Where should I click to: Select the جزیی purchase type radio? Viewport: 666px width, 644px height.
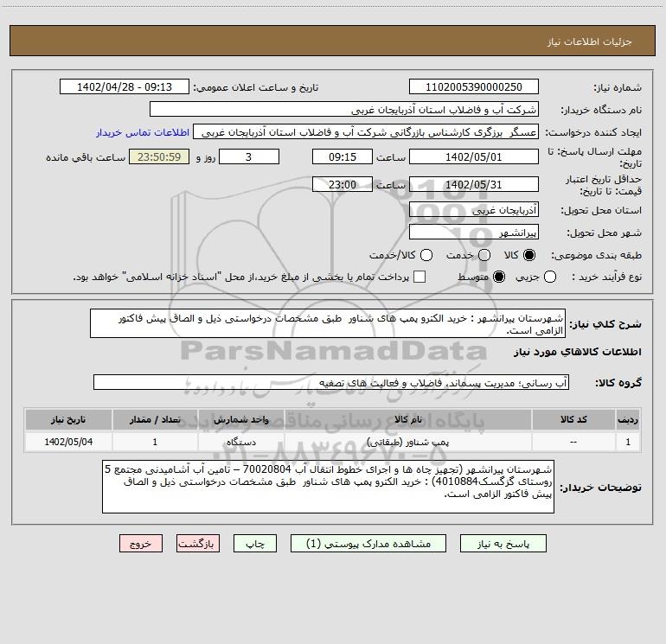(549, 277)
